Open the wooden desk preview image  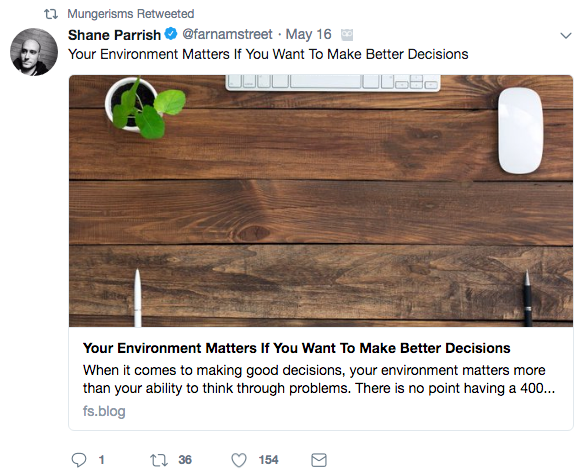pos(321,201)
